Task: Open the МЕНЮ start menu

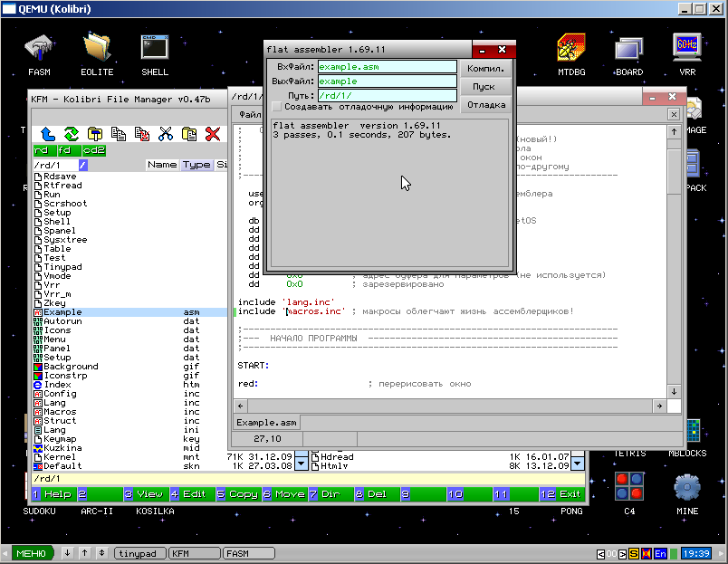Action: (31, 553)
